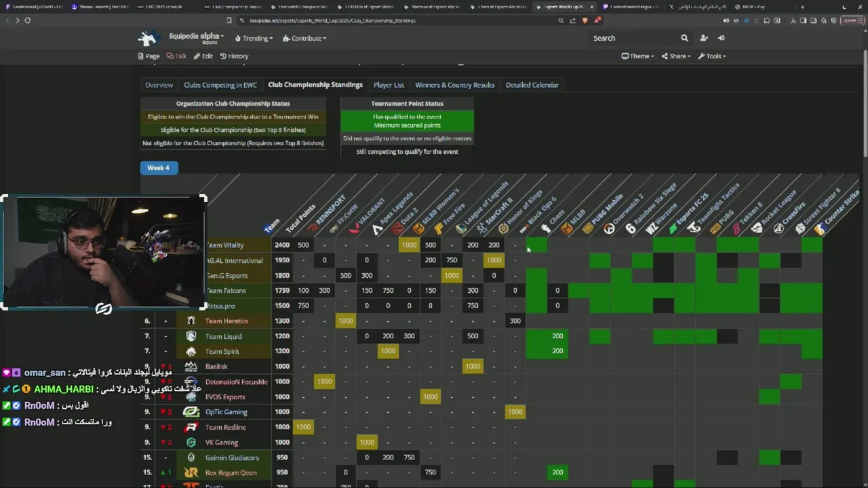The image size is (868, 488).
Task: Open the League of Legends column icon
Action: [461, 228]
